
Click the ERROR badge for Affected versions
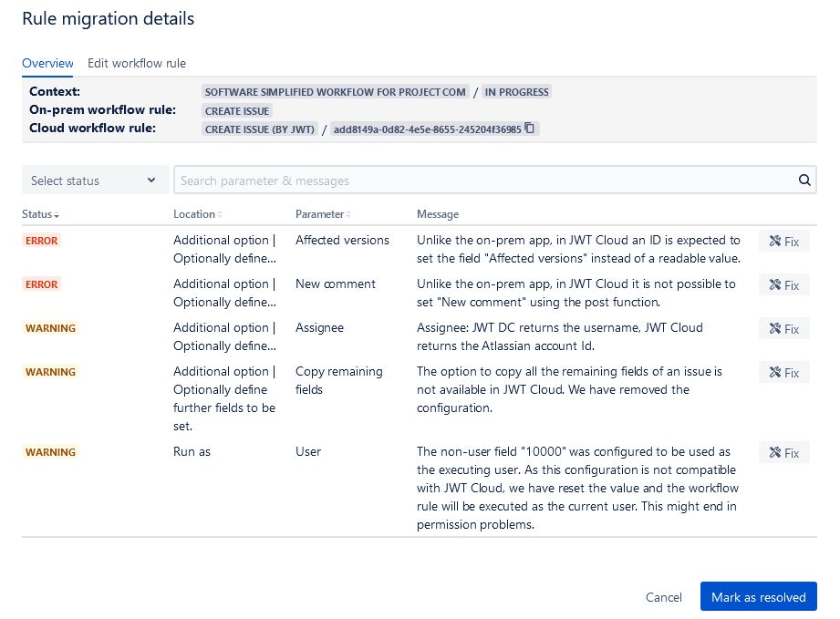[x=41, y=241]
